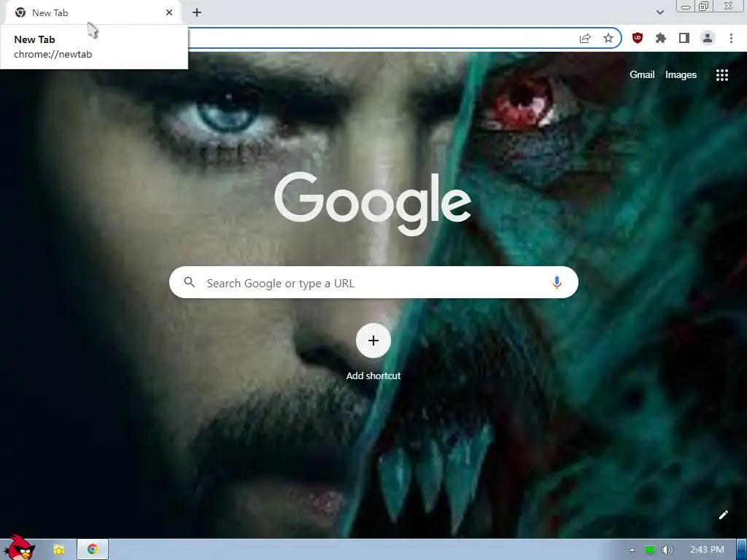Select the New Tab tab
The image size is (747, 560).
pos(93,12)
